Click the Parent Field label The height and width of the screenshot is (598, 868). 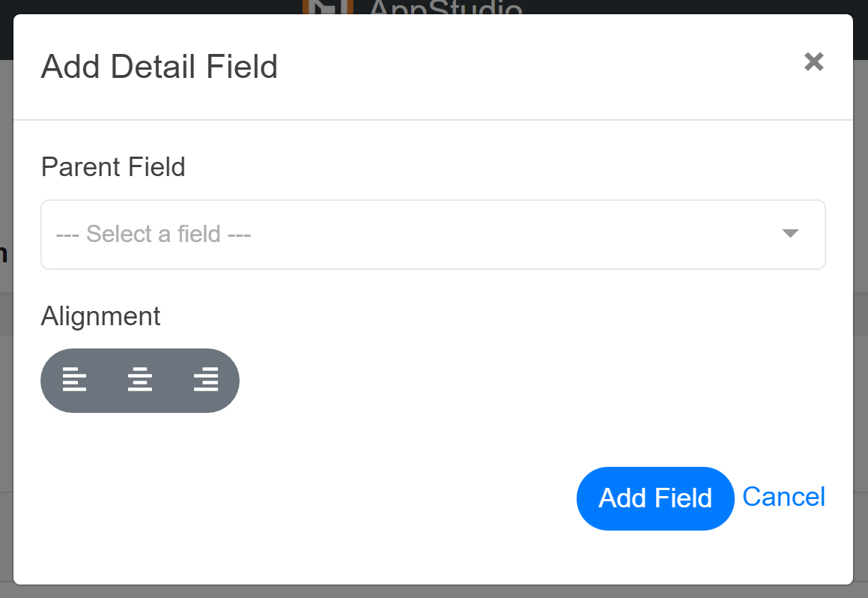(113, 167)
